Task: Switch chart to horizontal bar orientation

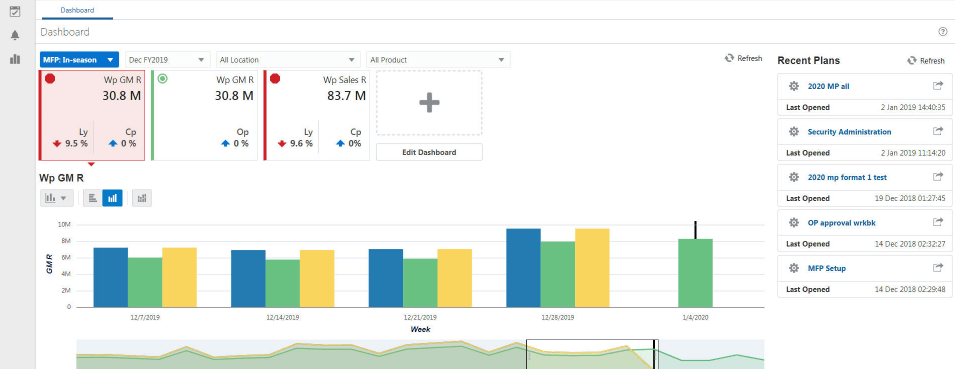Action: 93,198
